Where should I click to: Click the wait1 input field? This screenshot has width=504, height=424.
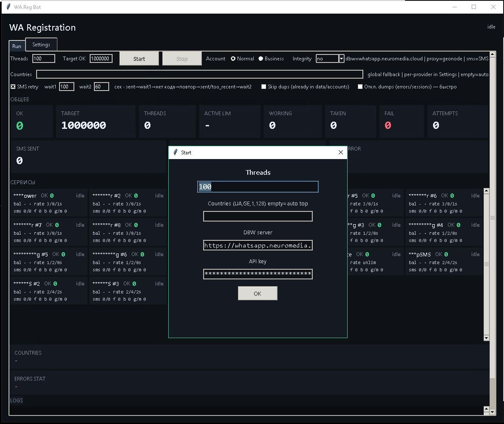coord(67,86)
